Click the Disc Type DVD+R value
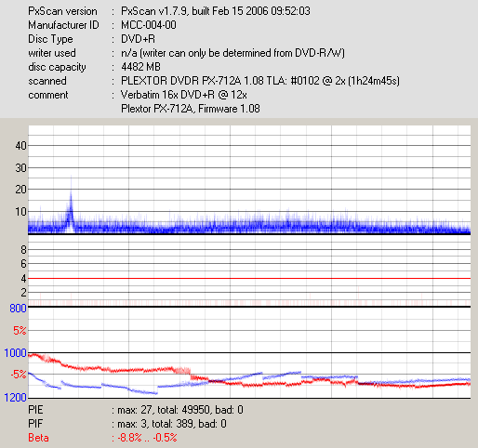The width and height of the screenshot is (478, 448). pos(138,39)
